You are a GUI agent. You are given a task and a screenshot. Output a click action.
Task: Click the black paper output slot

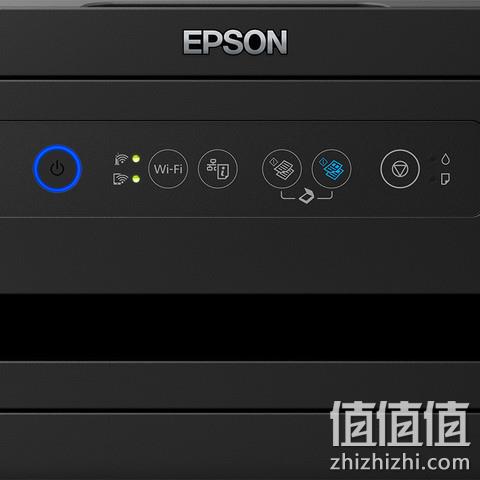click(x=240, y=327)
